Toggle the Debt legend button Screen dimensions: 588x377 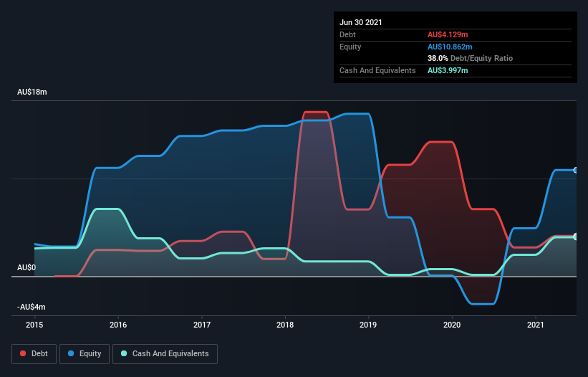(x=34, y=354)
